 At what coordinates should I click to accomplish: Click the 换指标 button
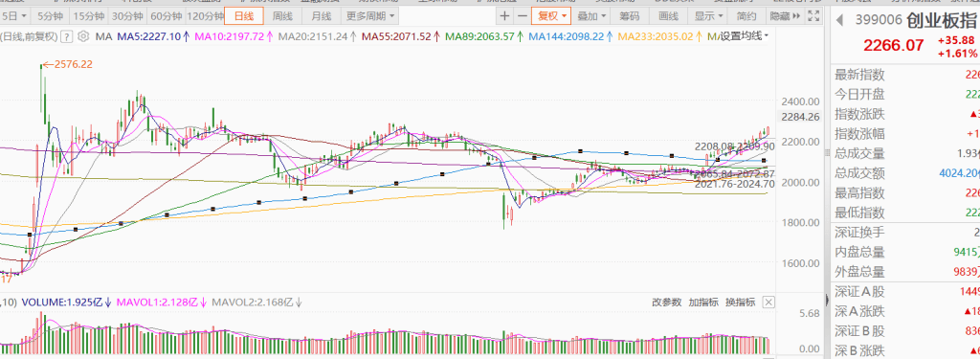740,303
